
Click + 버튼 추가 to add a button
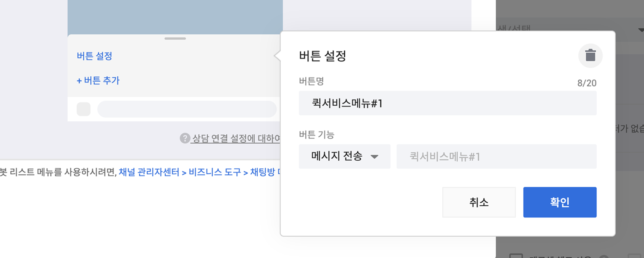98,81
